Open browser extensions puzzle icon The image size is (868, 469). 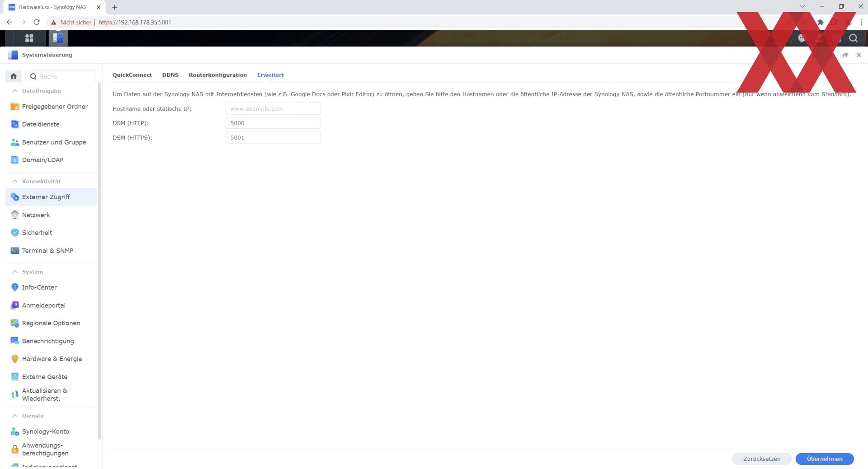coord(821,22)
